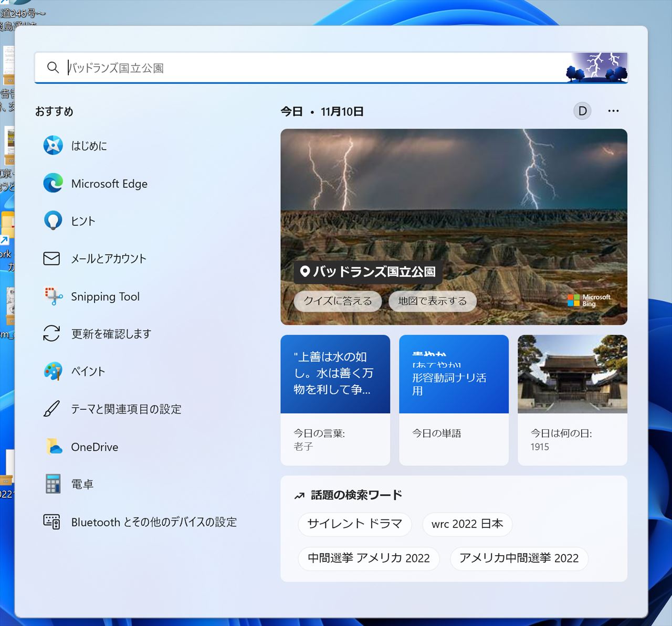Image resolution: width=672 pixels, height=626 pixels.
Task: Select Snipping Tool text entry
Action: tap(105, 297)
